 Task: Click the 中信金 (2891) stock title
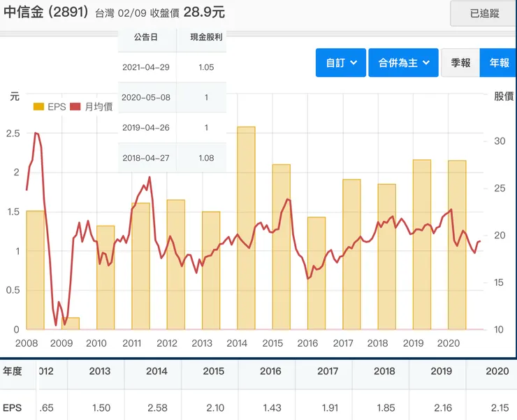[x=46, y=13]
